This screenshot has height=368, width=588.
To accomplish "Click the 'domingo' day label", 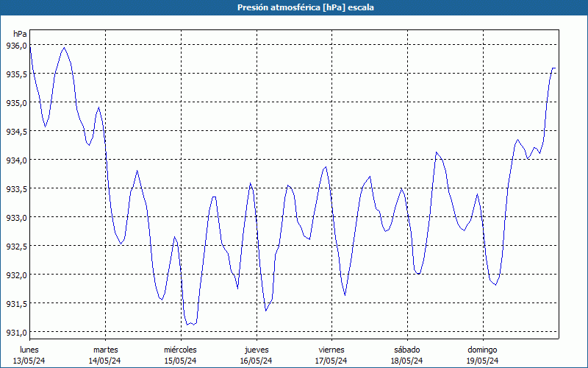I will click(x=482, y=350).
